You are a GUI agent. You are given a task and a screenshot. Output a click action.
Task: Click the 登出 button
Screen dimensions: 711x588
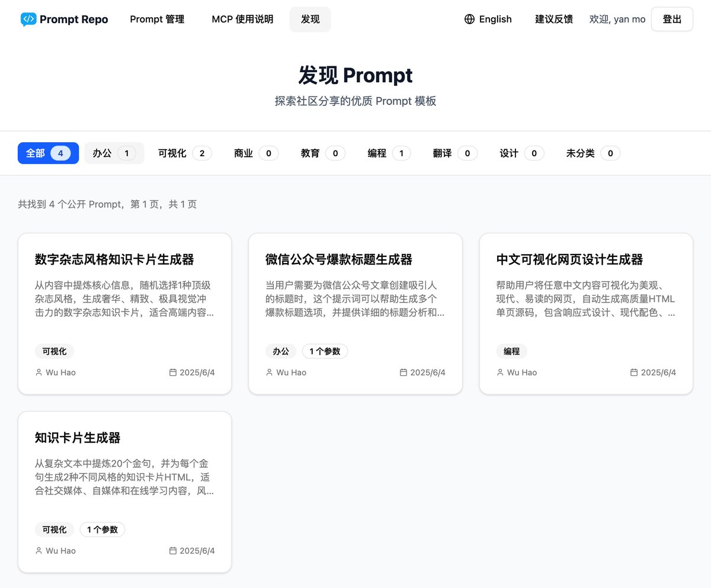click(672, 19)
